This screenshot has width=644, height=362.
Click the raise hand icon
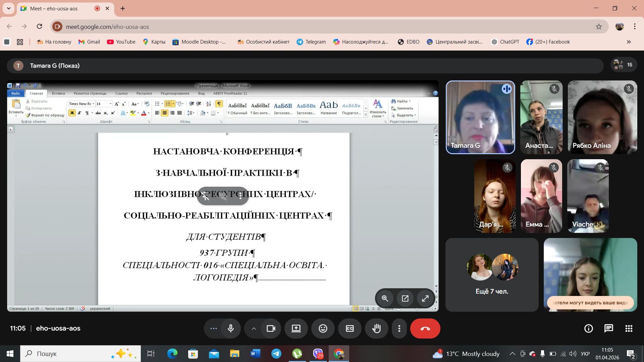click(x=376, y=328)
